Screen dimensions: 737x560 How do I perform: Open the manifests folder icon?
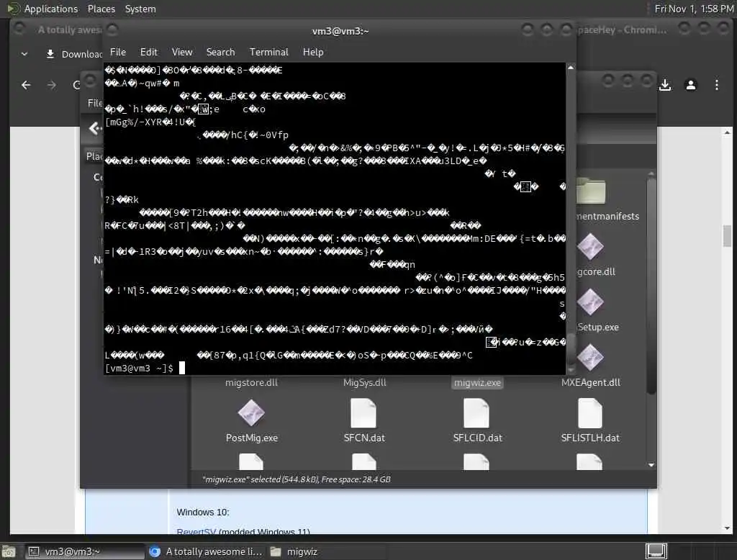[591, 191]
